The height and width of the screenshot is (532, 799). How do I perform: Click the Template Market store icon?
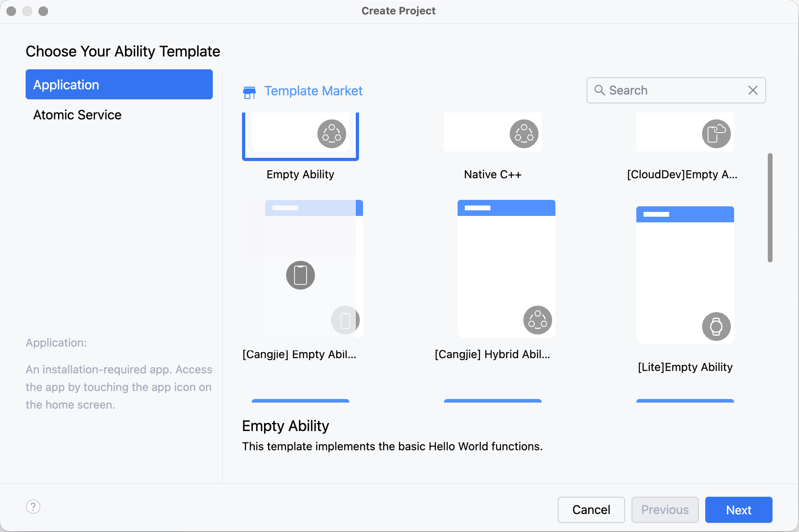tap(249, 92)
